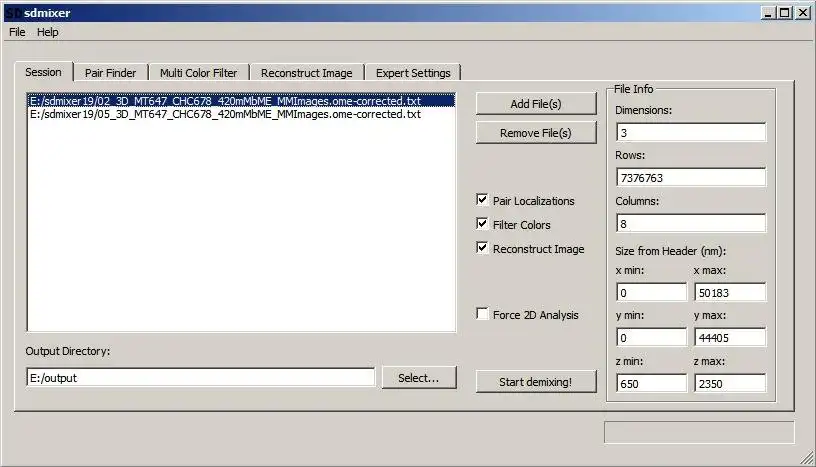Screen dimensions: 816x467
Task: Select the 02_3D_MT647 file entry
Action: click(241, 100)
